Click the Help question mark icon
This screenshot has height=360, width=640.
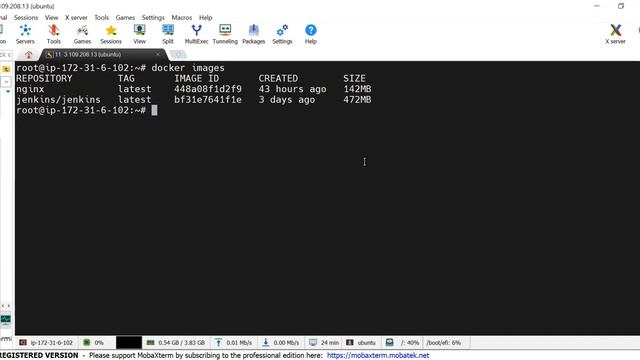pyautogui.click(x=311, y=34)
